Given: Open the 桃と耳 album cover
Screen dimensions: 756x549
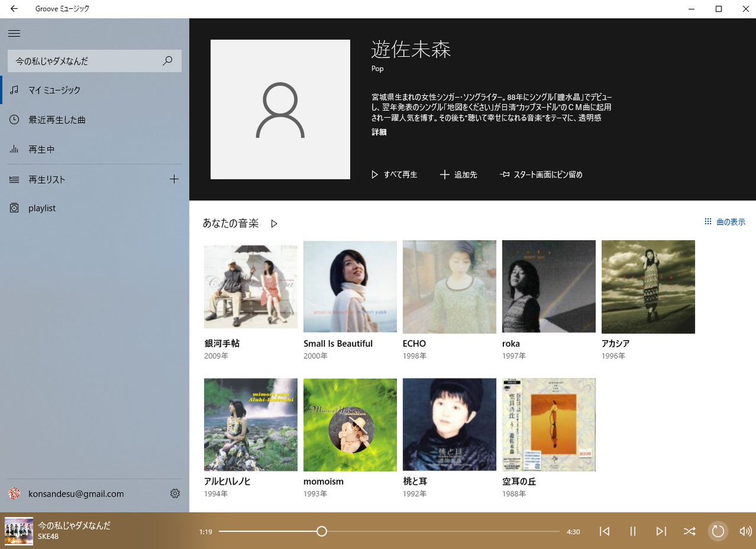Looking at the screenshot, I should tap(449, 425).
